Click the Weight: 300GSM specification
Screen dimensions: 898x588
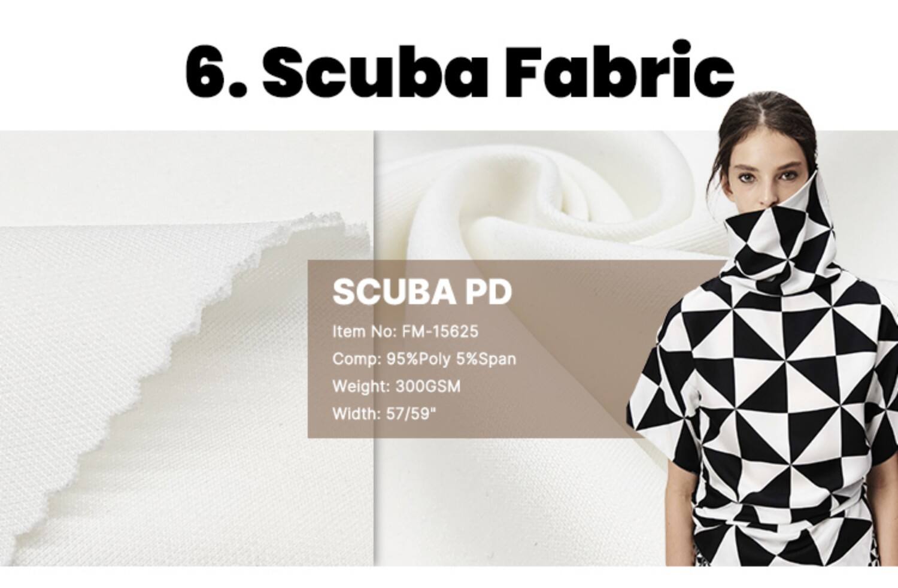pos(396,386)
